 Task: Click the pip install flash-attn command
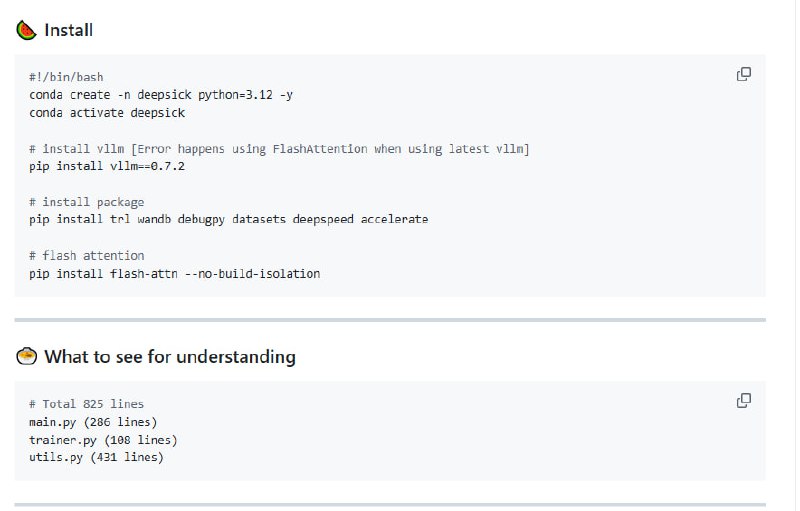[x=175, y=273]
